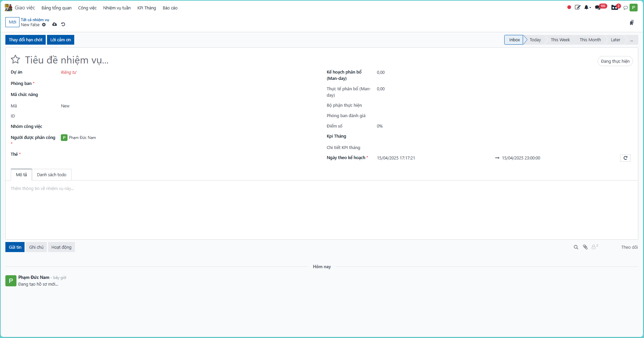The image size is (644, 338).
Task: Open the gear actions menu next to New False
Action: 44,25
